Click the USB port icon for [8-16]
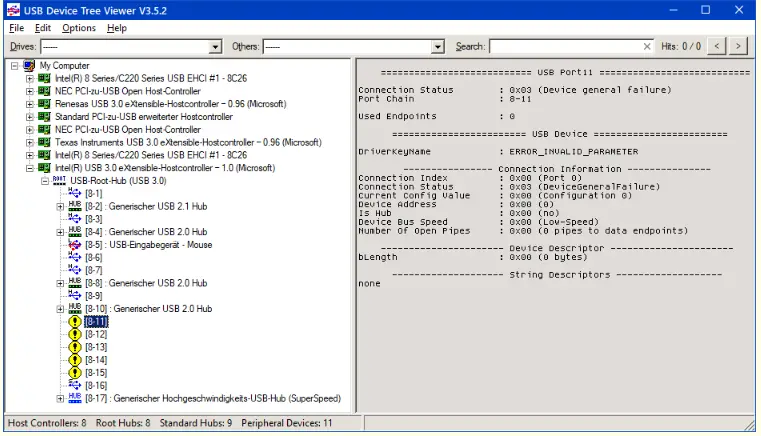The image size is (761, 436). tap(75, 386)
